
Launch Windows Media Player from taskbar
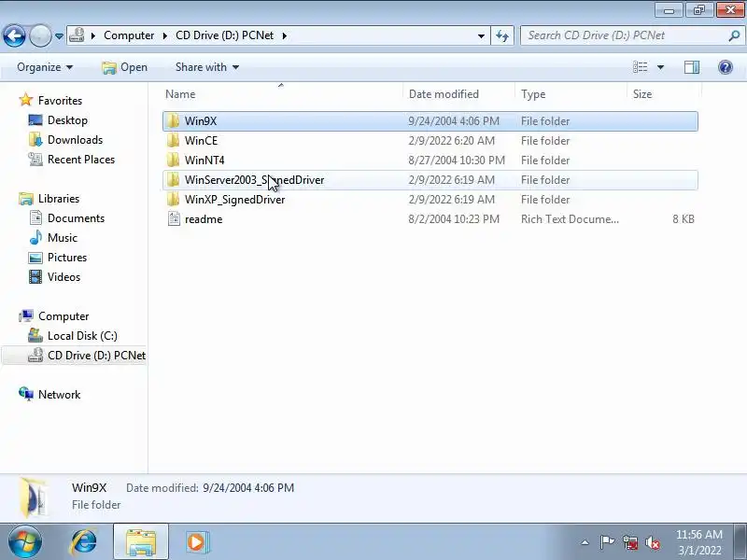tap(197, 542)
